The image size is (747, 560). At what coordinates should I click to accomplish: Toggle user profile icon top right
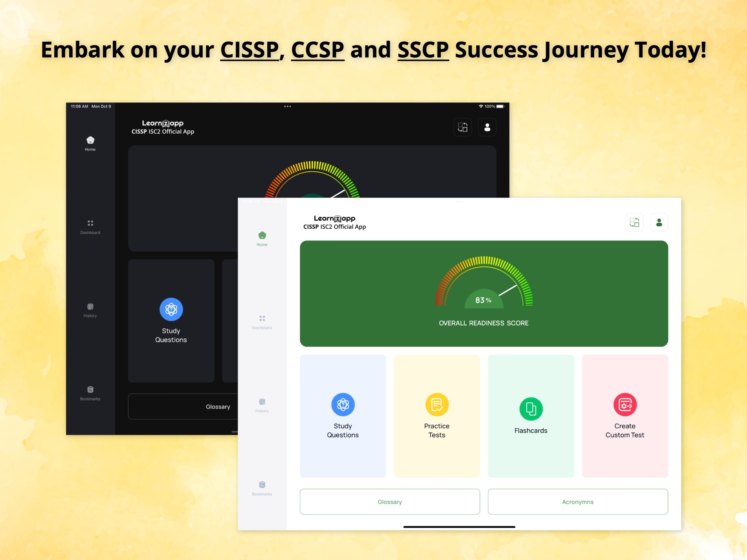point(659,222)
